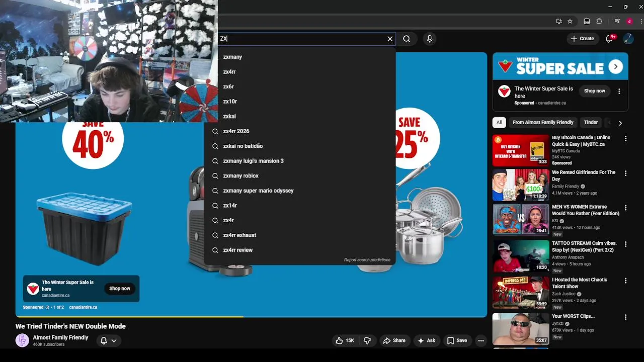Show more filter chips with the right arrow
644x362 pixels.
pyautogui.click(x=620, y=123)
